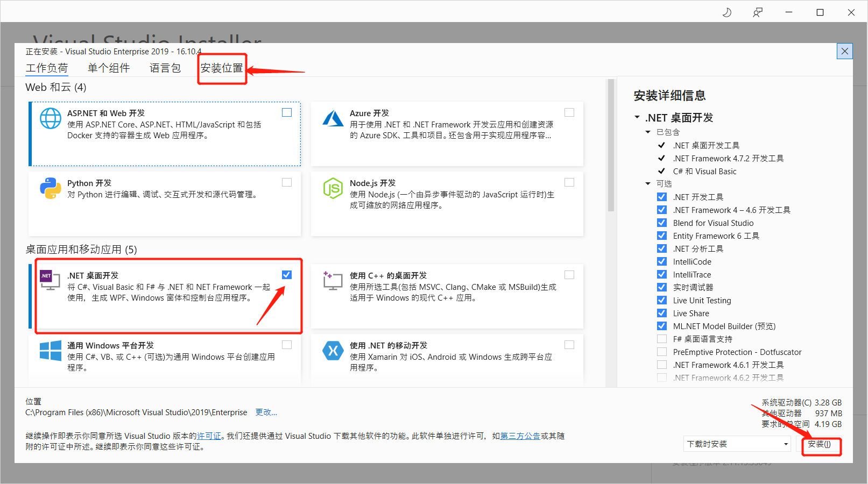The image size is (868, 484).
Task: Disable the Live Share optional component
Action: [x=662, y=313]
